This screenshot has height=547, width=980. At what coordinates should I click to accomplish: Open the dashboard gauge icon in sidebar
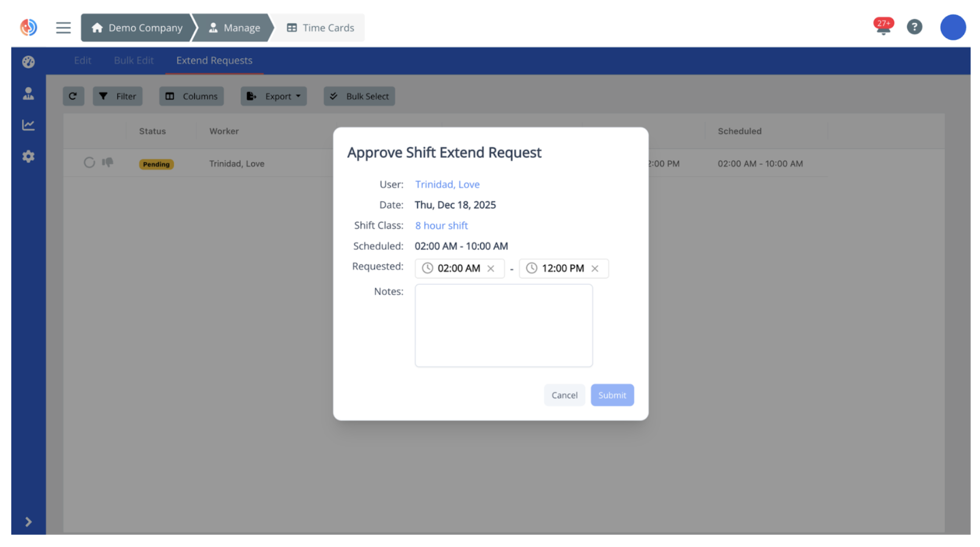28,61
